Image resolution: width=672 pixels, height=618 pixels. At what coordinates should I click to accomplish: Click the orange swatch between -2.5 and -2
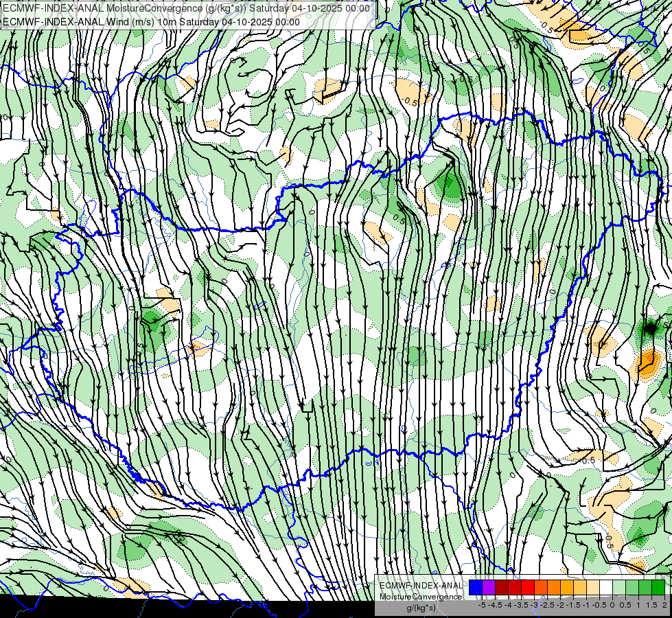(x=554, y=588)
